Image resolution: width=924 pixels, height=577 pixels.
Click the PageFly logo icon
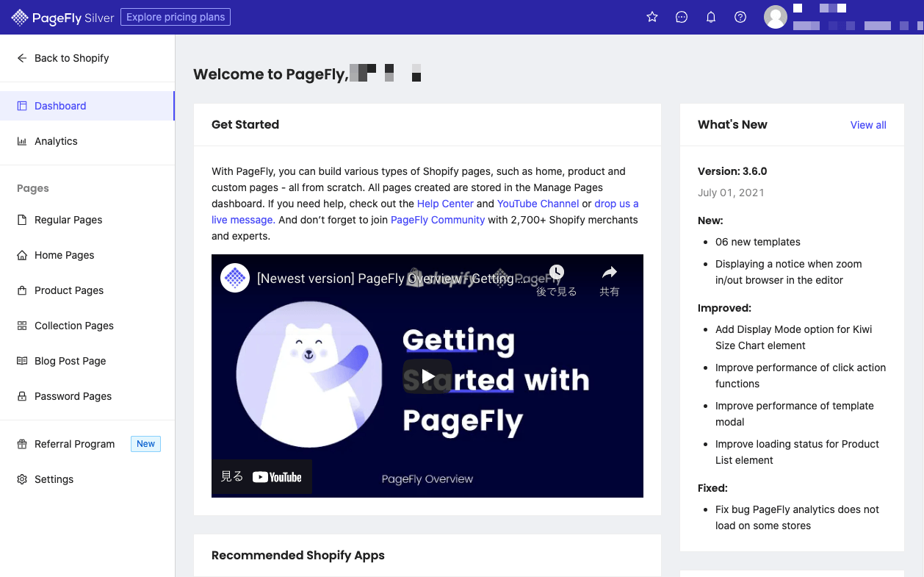tap(20, 17)
